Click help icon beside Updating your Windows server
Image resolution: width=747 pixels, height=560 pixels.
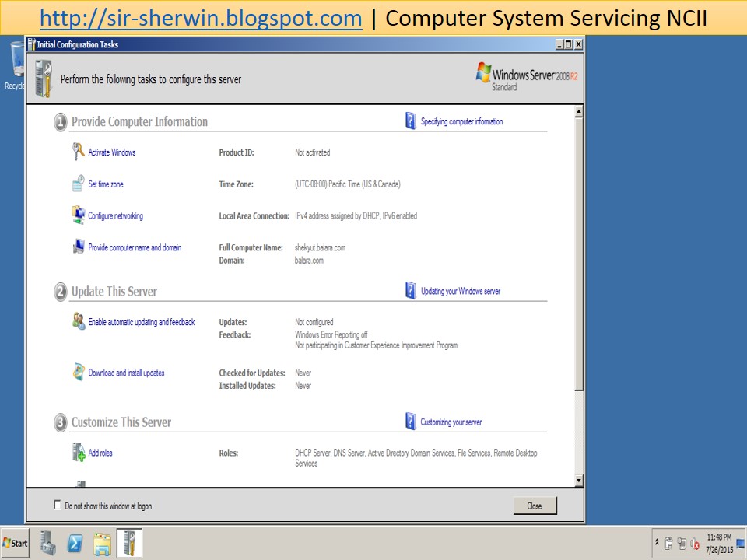click(x=409, y=290)
